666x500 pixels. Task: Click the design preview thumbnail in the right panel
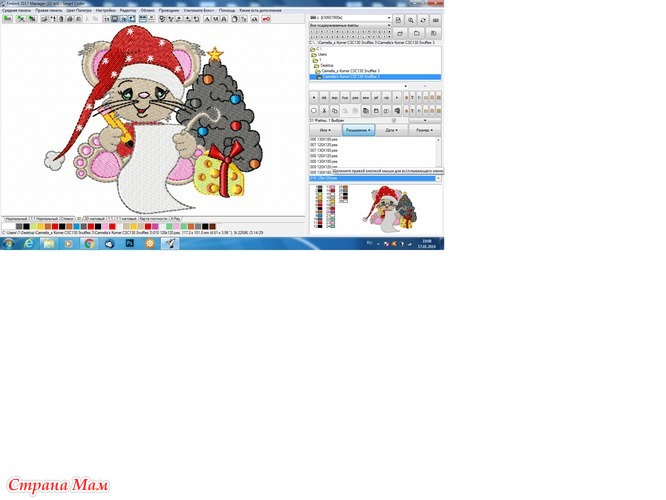click(389, 209)
